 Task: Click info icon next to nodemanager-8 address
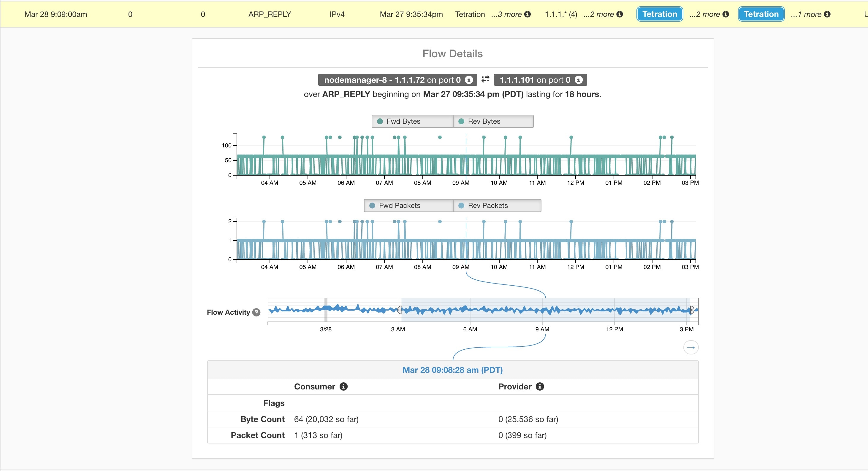(468, 80)
